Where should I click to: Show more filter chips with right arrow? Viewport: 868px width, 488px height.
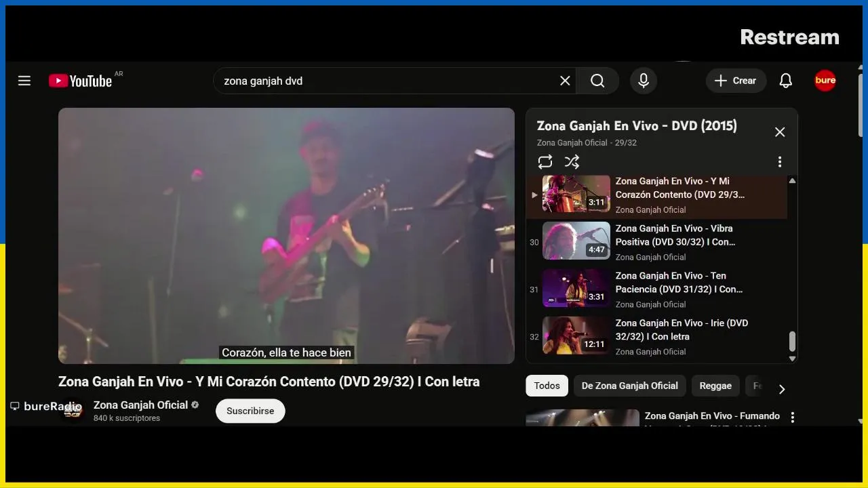781,389
